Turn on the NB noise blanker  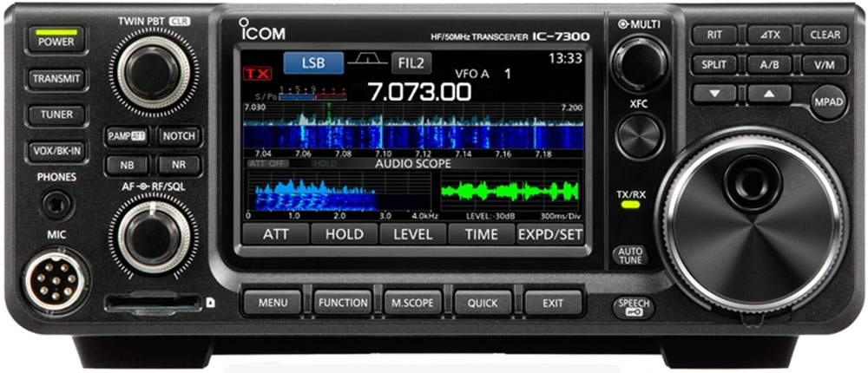coord(127,165)
